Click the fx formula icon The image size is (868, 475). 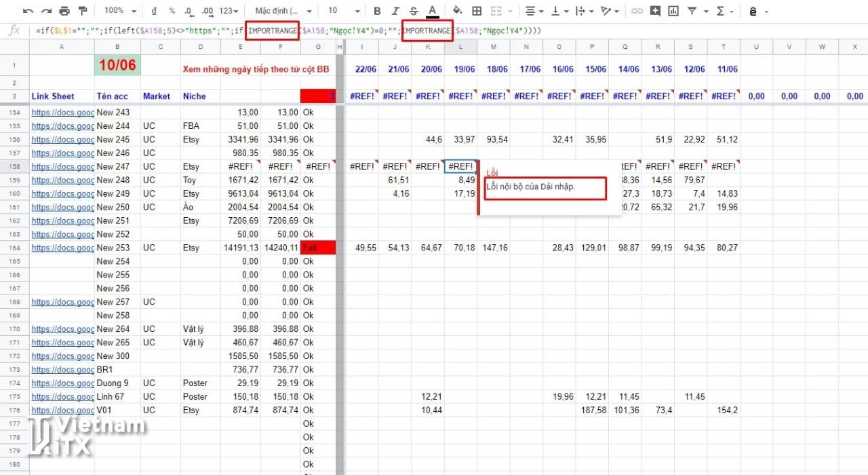pos(14,31)
